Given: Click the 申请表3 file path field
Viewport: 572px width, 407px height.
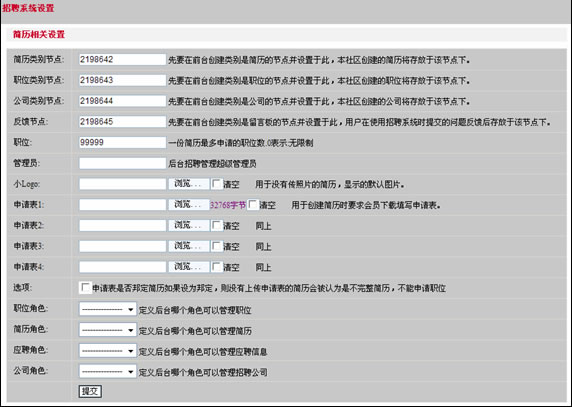Looking at the screenshot, I should [122, 247].
